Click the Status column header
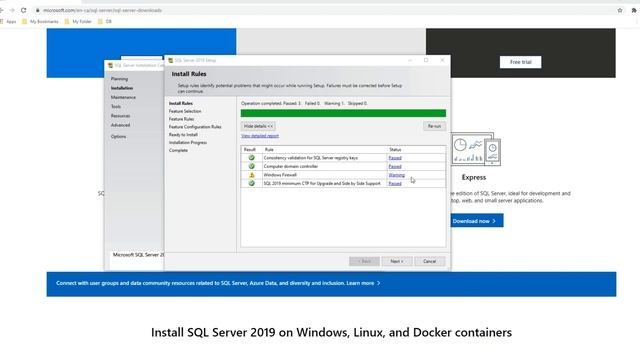The image size is (640, 360). [x=395, y=150]
